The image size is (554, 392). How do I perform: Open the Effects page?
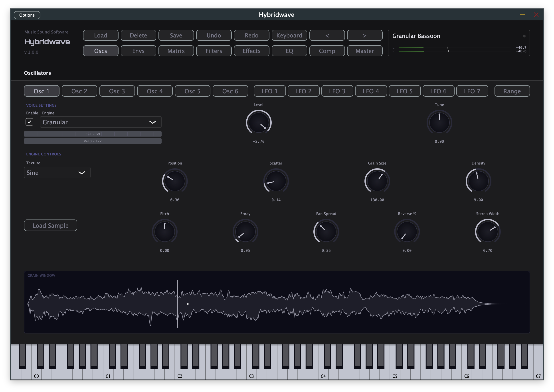coord(251,51)
